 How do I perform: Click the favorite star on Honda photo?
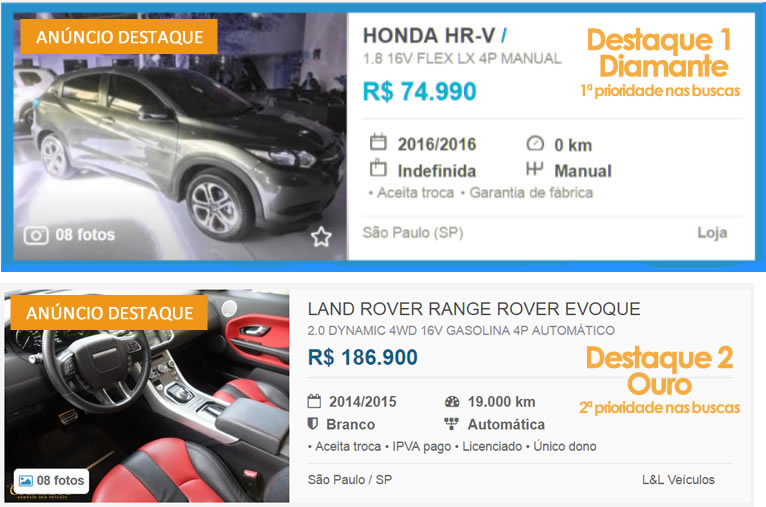click(321, 237)
